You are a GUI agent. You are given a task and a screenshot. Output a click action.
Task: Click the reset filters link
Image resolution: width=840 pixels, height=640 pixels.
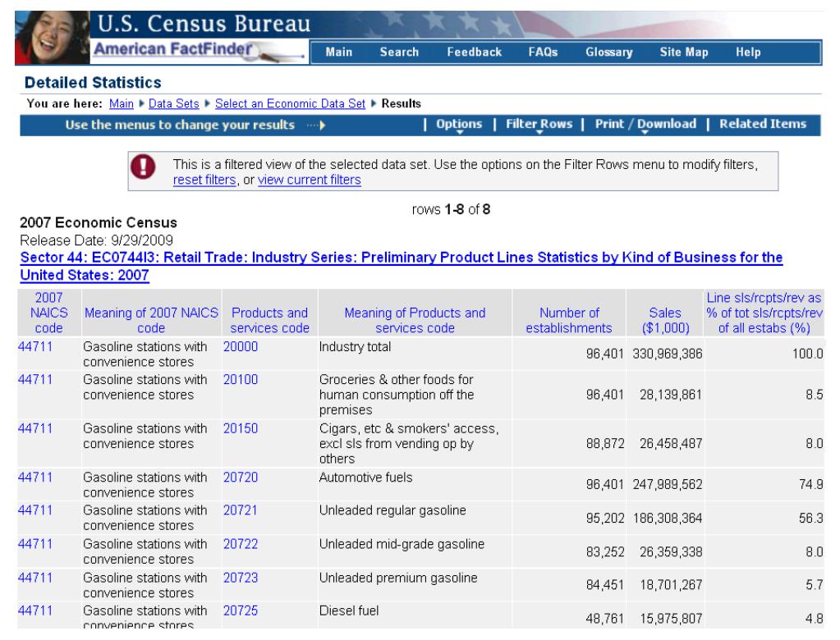(204, 180)
